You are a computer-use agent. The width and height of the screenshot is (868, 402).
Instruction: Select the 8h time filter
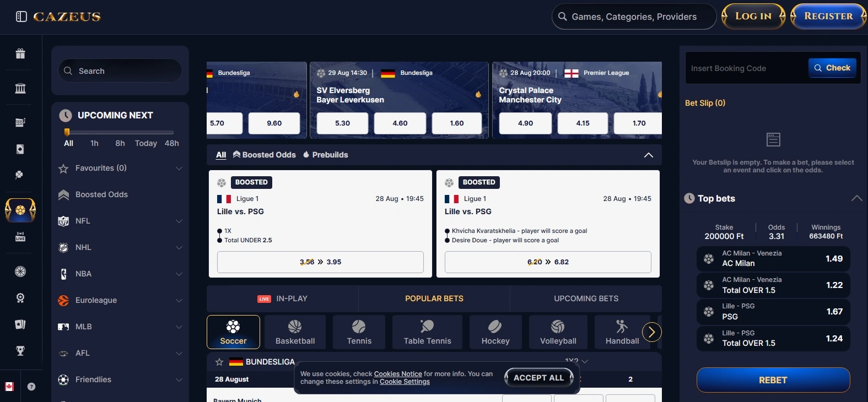click(120, 143)
